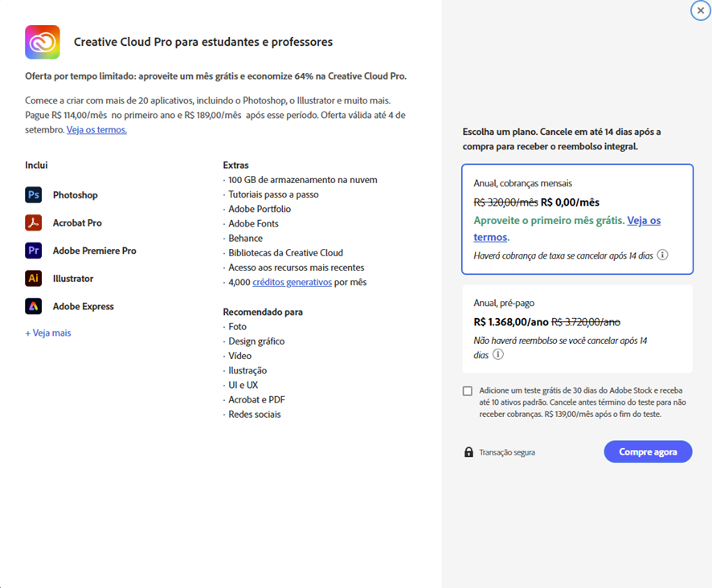712x588 pixels.
Task: Click the Adobe Premiere Pro icon
Action: click(33, 251)
